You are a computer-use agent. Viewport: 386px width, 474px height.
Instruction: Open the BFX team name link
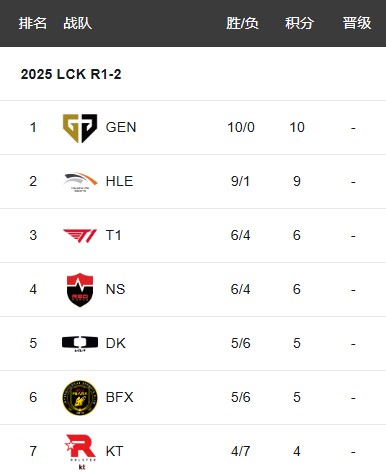click(x=119, y=397)
